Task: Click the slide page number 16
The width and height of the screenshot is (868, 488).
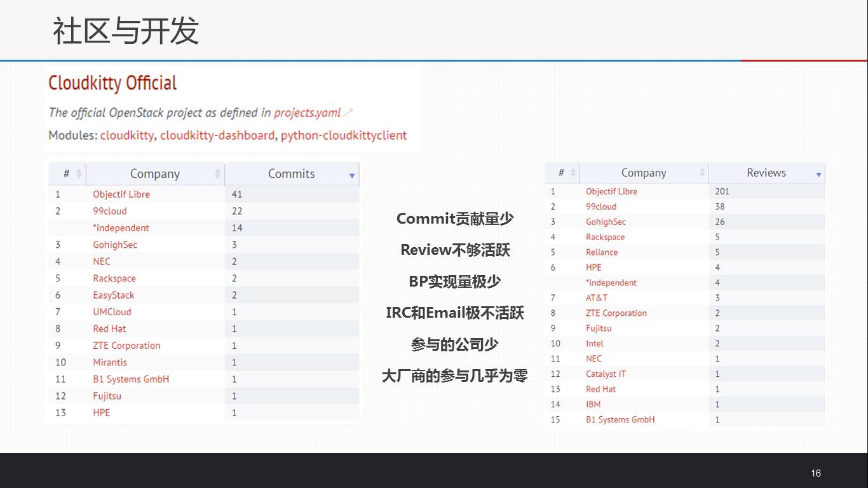Action: (816, 473)
